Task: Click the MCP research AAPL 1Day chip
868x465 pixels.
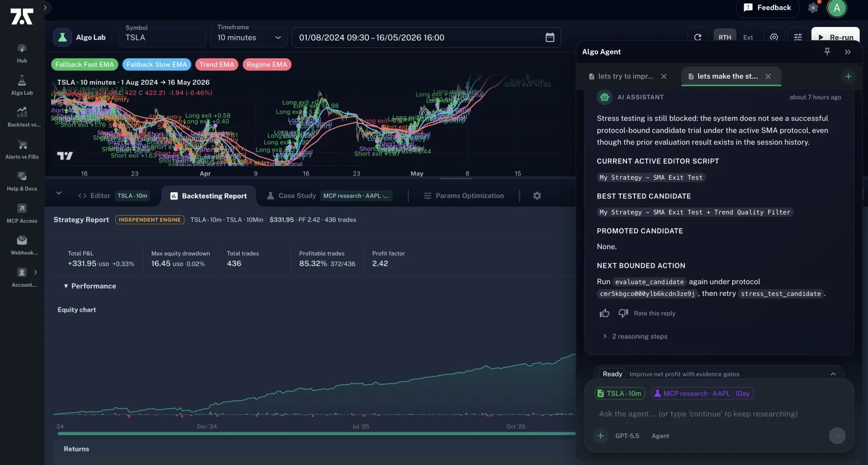Action: (702, 394)
